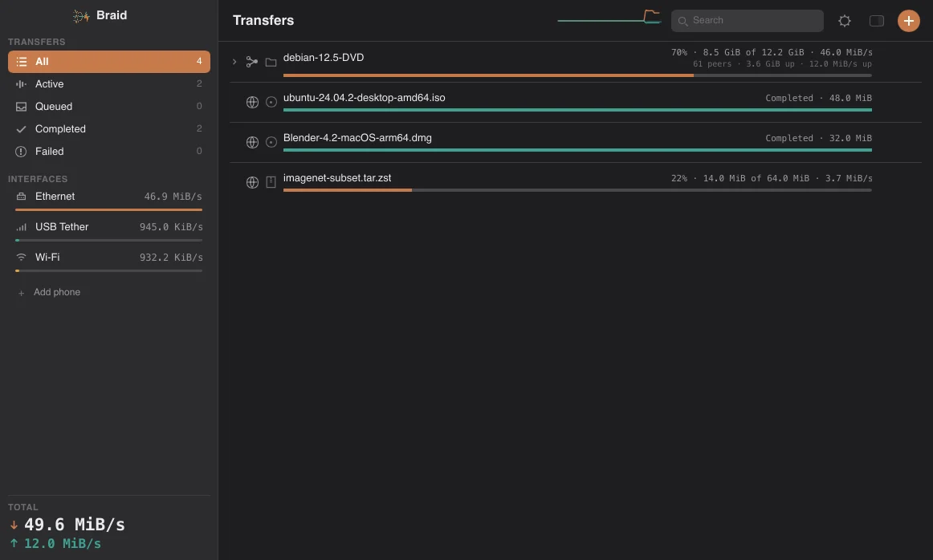This screenshot has height=560, width=933.
Task: Click the Wi-Fi 932.2 KiB/s value
Action: pyautogui.click(x=171, y=258)
